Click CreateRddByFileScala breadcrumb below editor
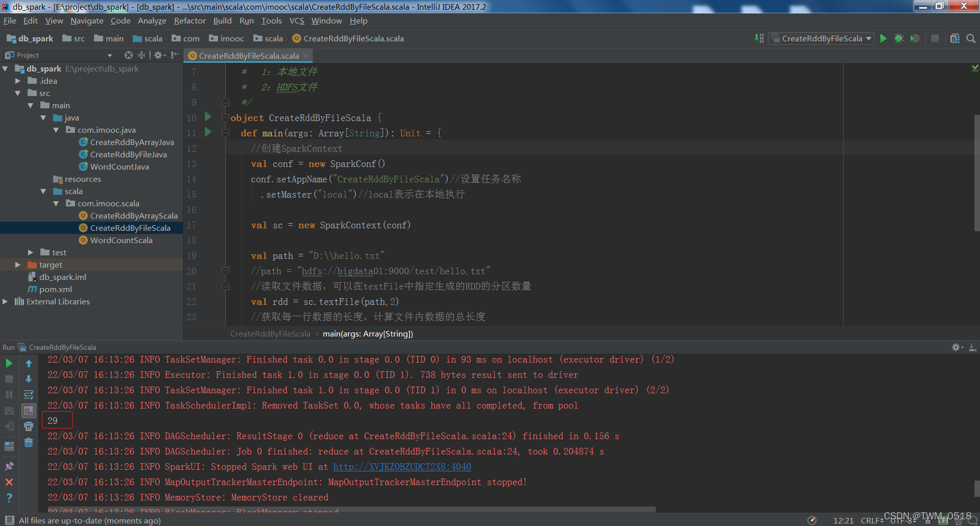The height and width of the screenshot is (526, 980). point(270,334)
